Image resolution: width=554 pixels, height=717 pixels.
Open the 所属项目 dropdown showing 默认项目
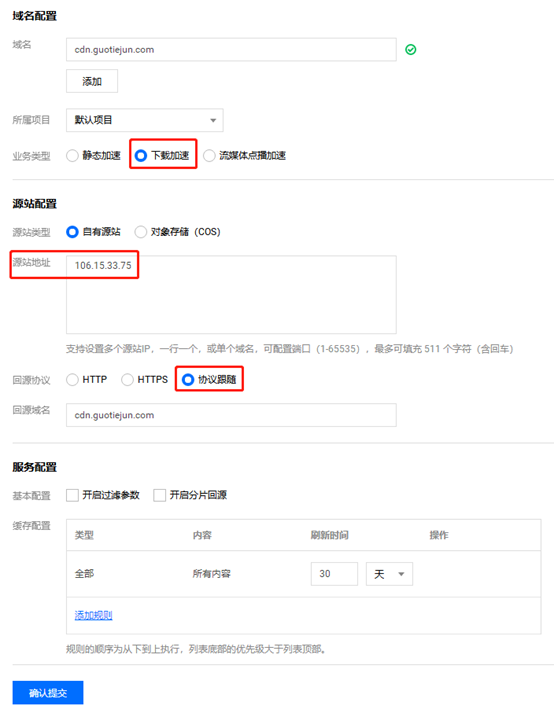pyautogui.click(x=144, y=120)
